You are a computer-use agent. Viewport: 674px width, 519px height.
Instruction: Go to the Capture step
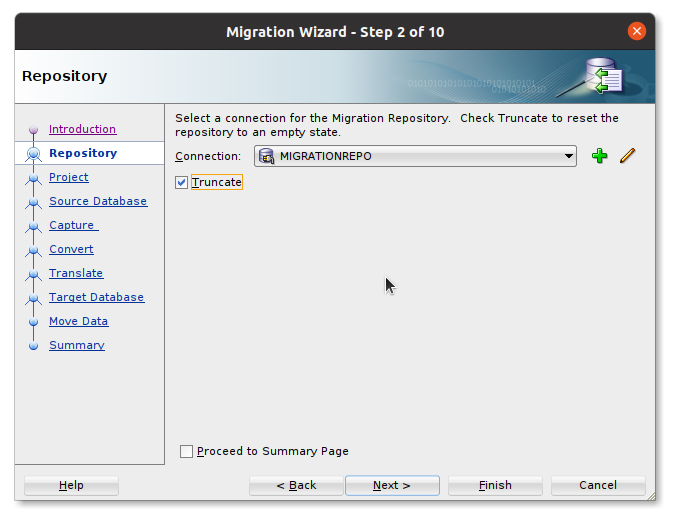[x=74, y=225]
